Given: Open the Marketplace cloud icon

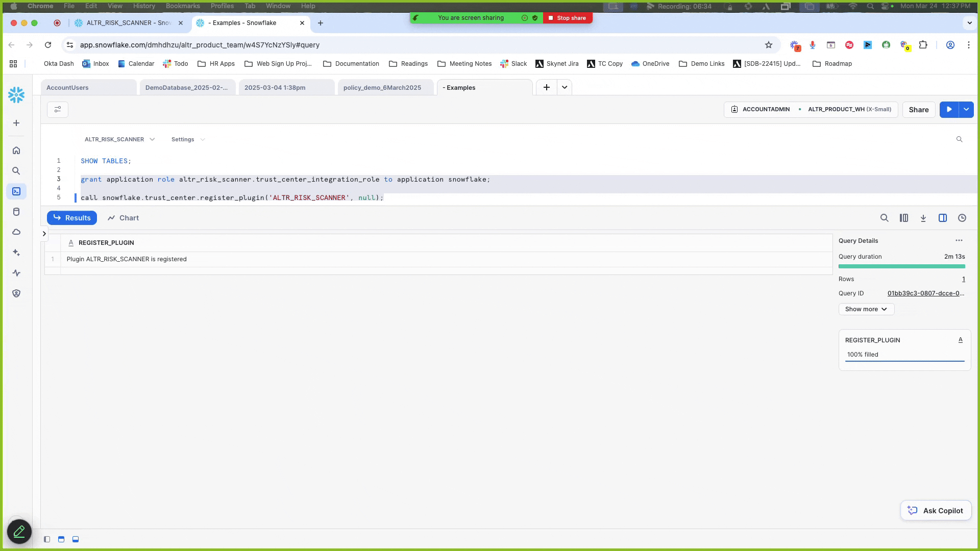Looking at the screenshot, I should 16,232.
